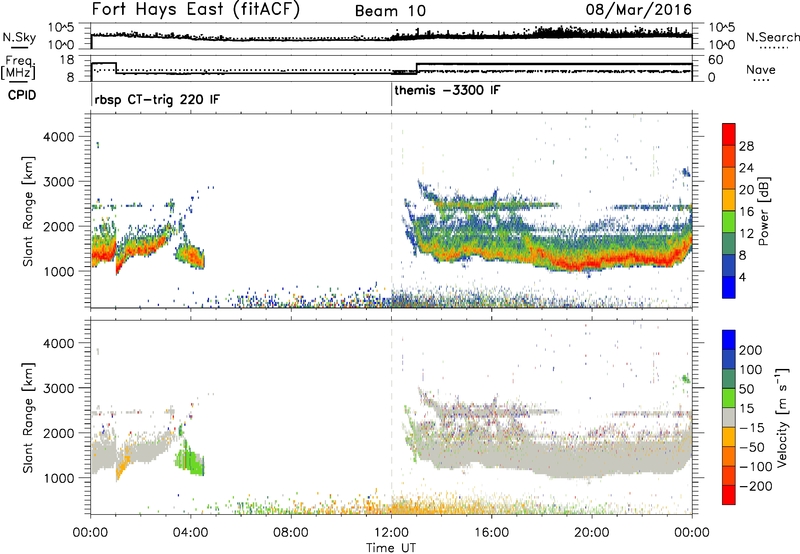
Task: Click the 'rbsp CT-trig 220 IF' text
Action: tap(157, 99)
